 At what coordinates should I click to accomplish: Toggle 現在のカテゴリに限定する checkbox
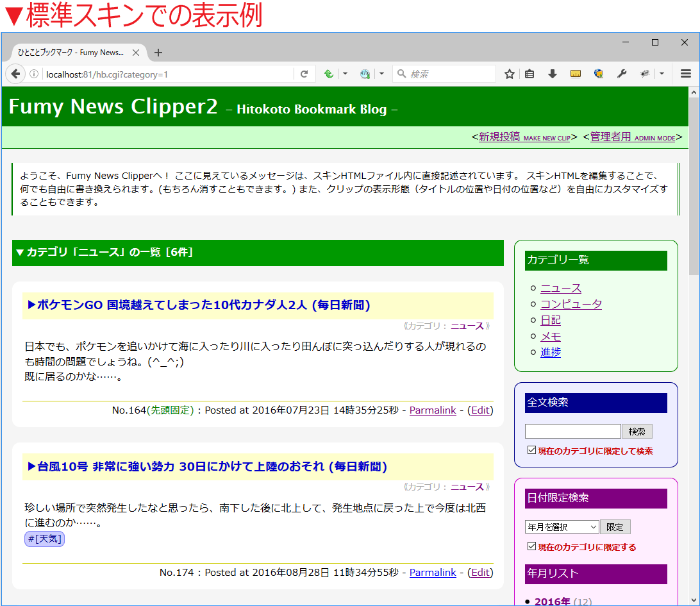click(531, 546)
